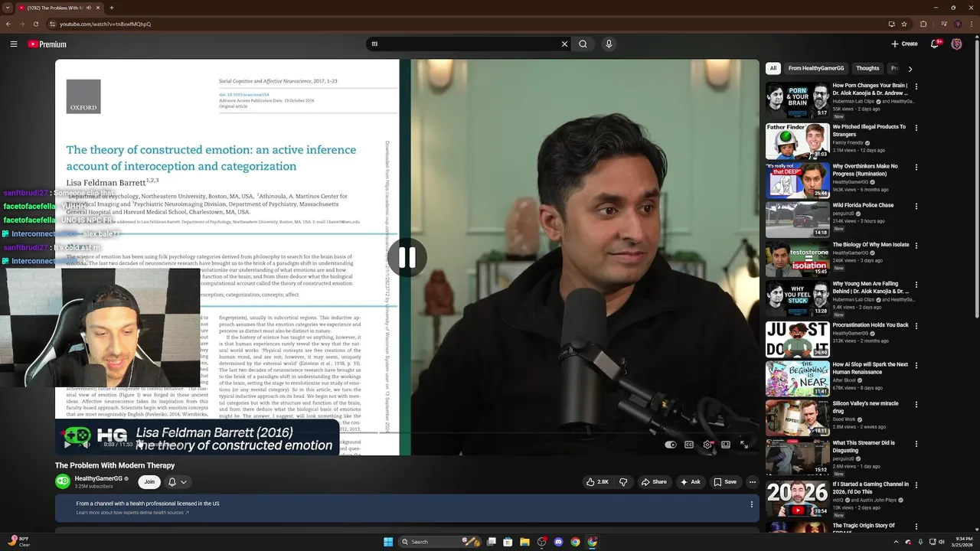Image resolution: width=980 pixels, height=551 pixels.
Task: Open the player settings gear
Action: [707, 445]
